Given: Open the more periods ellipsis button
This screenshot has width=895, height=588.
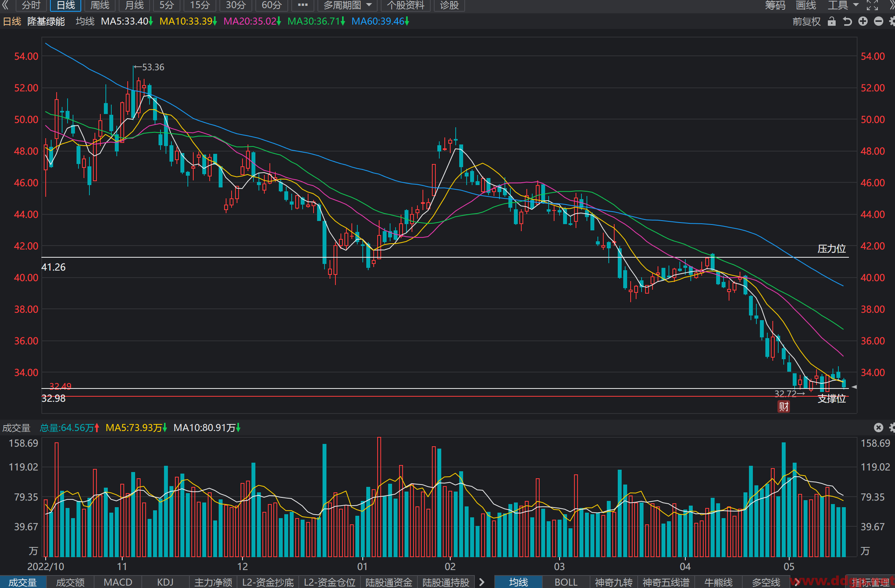Looking at the screenshot, I should click(303, 5).
